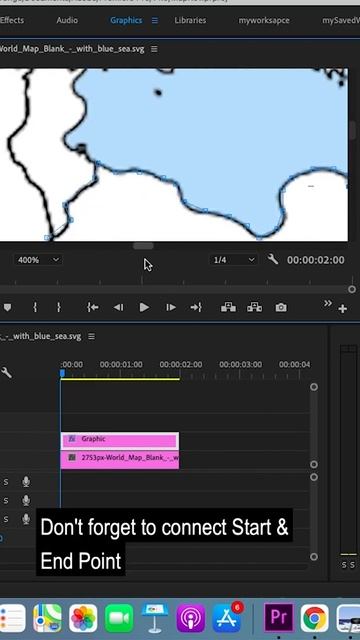Play the sequence in Program monitor
The image size is (360, 640).
(x=144, y=307)
